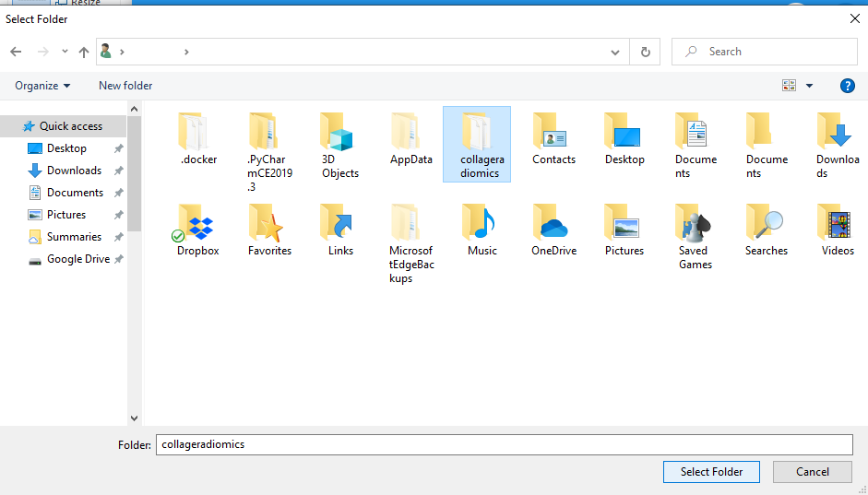Expand the address bar history dropdown
Screen dimensions: 868x495
pos(615,53)
